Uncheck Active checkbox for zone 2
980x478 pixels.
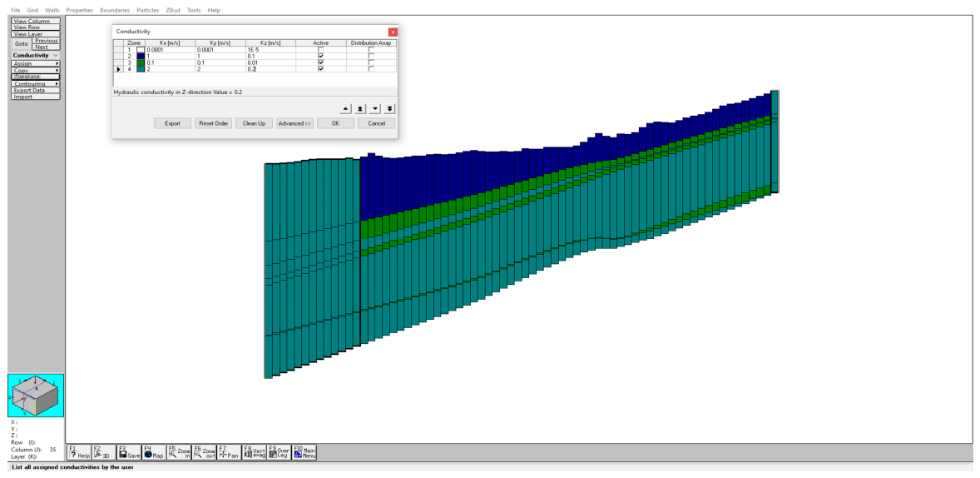pos(320,56)
